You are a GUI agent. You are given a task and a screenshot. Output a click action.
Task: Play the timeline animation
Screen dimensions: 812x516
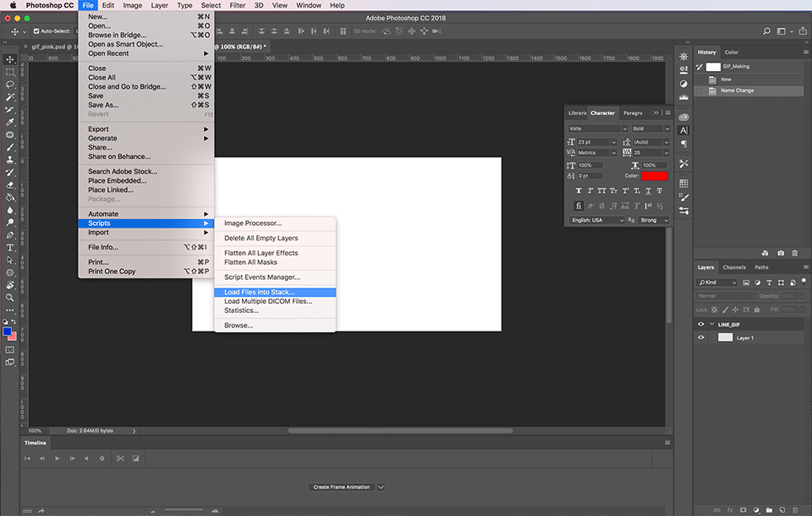click(57, 458)
